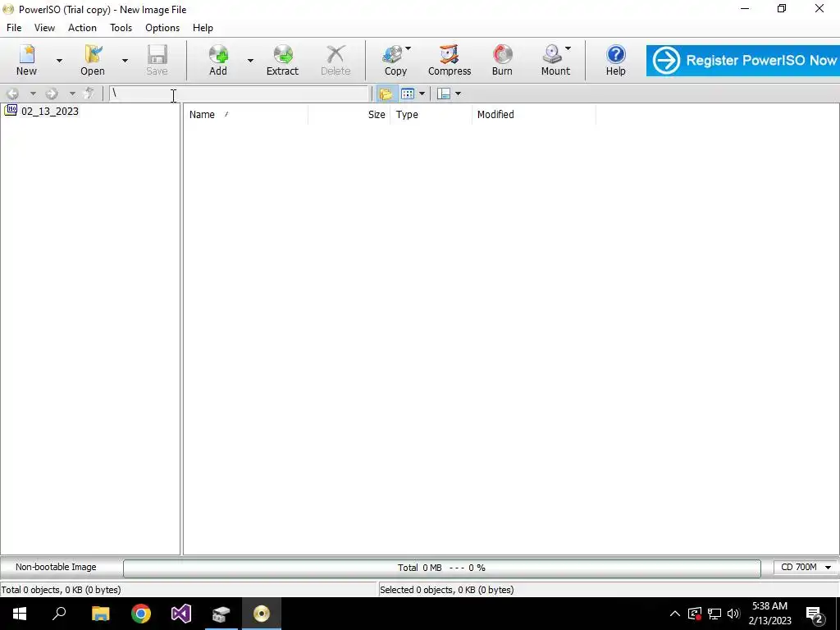Add files using the Add icon

coord(218,60)
